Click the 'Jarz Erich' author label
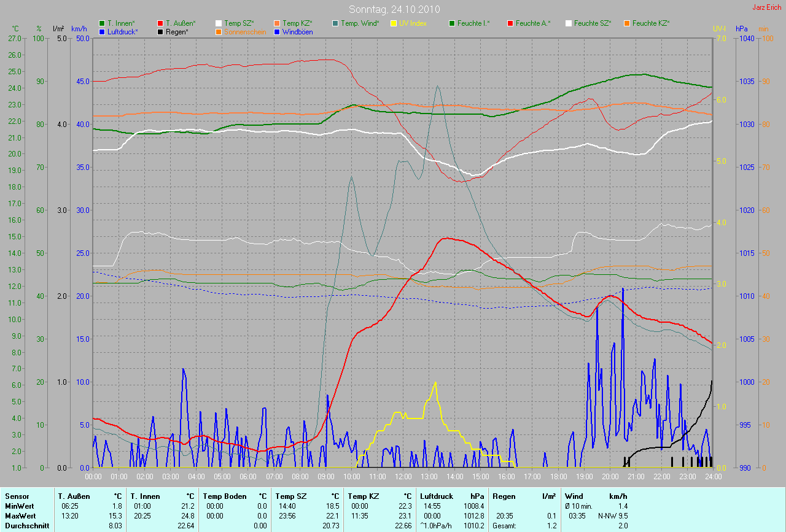 (768, 7)
